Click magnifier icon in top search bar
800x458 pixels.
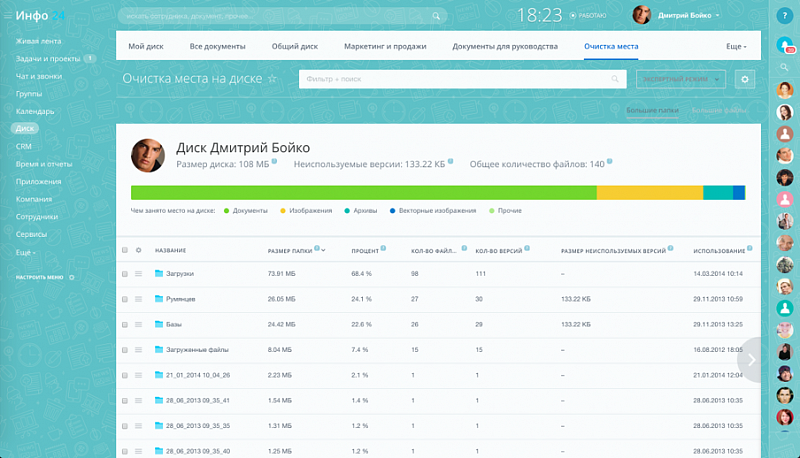click(x=436, y=16)
